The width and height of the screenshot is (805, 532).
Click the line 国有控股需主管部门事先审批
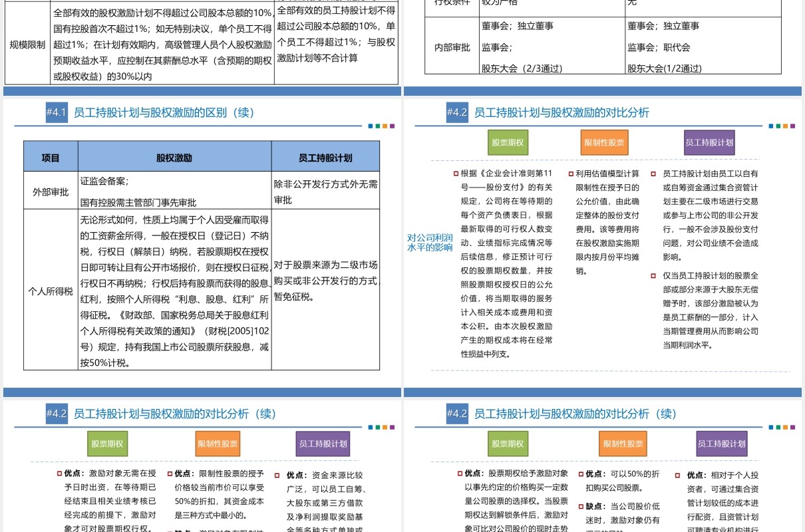(x=138, y=202)
